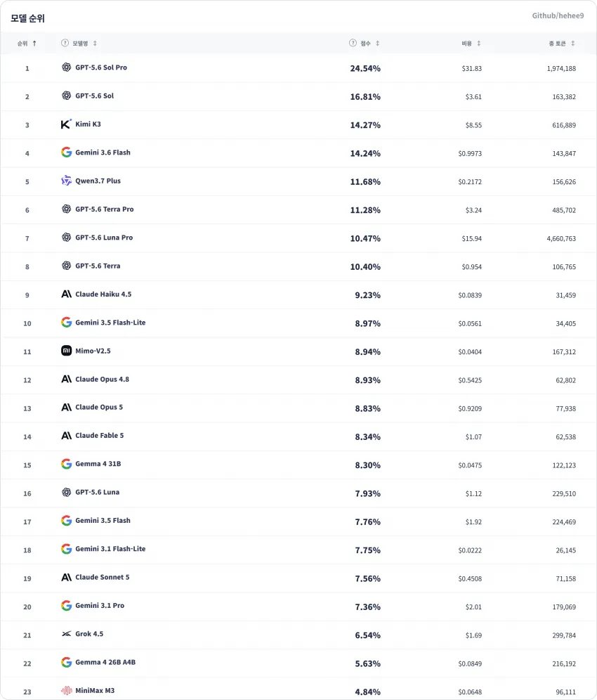This screenshot has height=700, width=597.
Task: Open the help tooltip icon next to 모델명
Action: pyautogui.click(x=65, y=43)
